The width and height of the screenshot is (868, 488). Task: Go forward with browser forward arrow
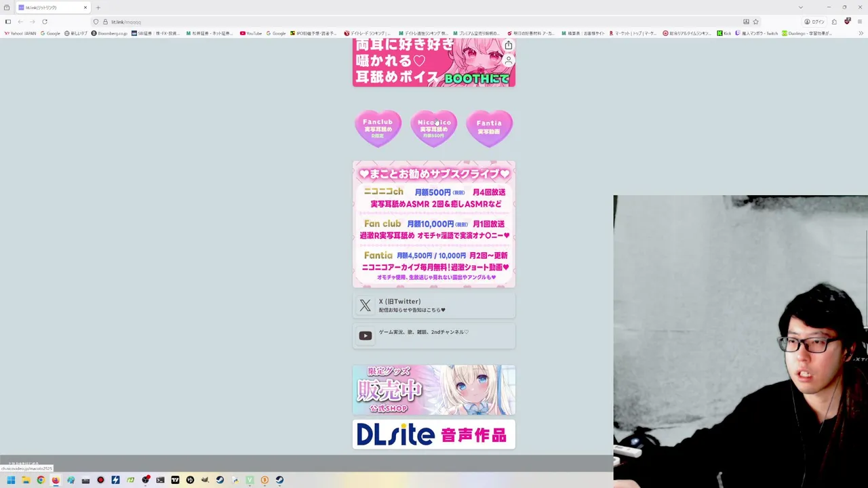click(32, 22)
